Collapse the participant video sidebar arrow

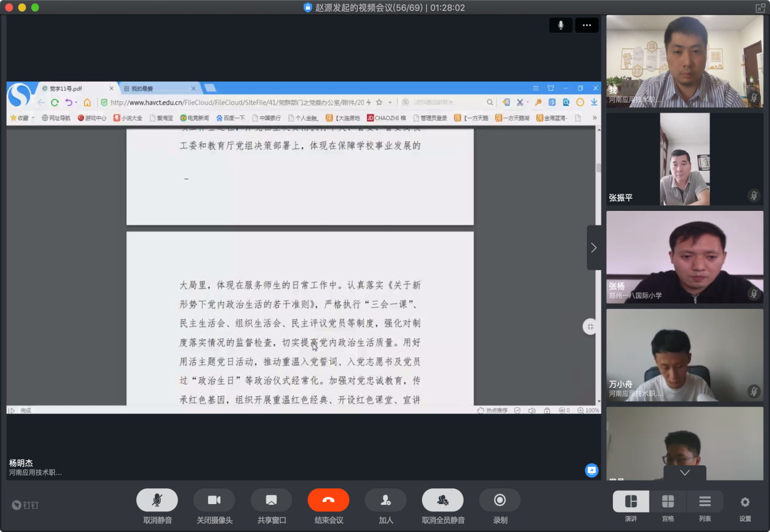point(594,247)
